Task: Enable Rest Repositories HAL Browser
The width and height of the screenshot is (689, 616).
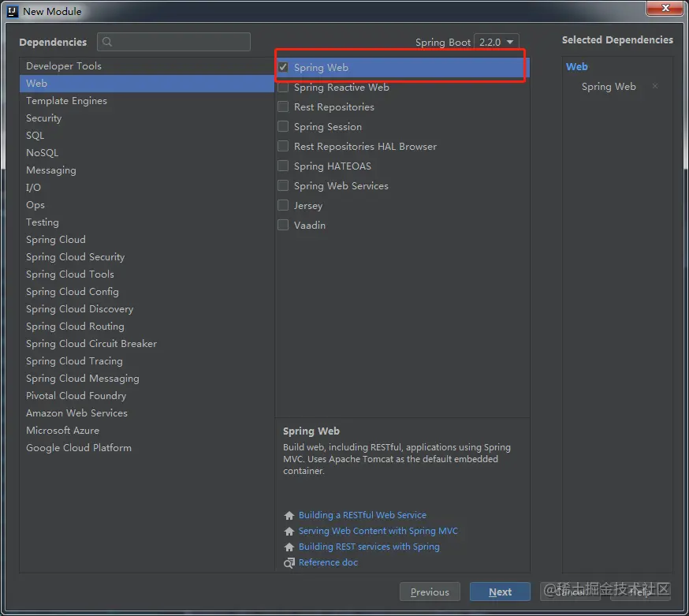Action: click(284, 146)
